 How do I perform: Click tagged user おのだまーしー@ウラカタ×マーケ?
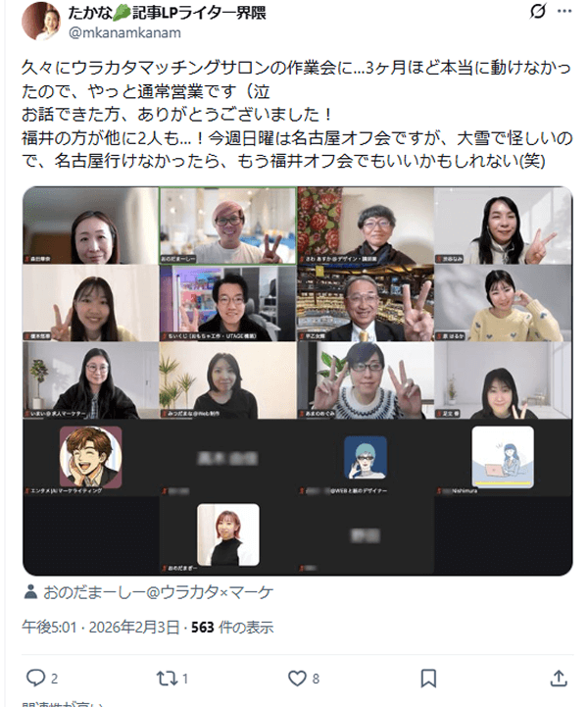pos(158,592)
